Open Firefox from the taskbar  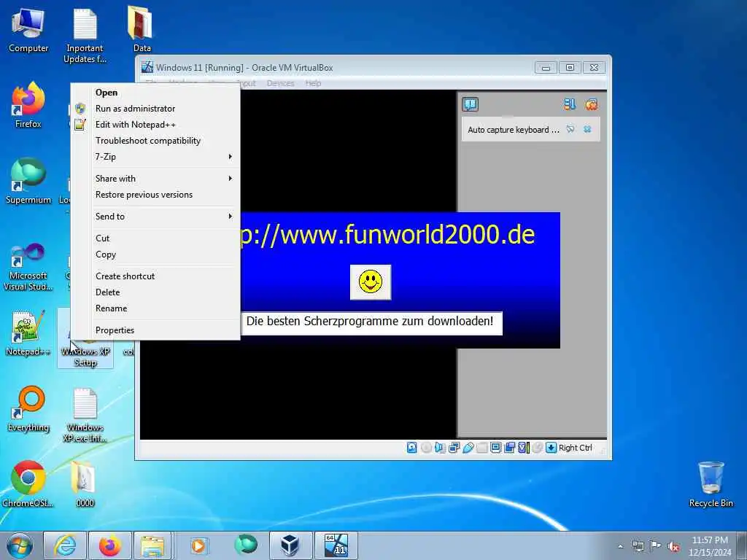click(x=109, y=545)
